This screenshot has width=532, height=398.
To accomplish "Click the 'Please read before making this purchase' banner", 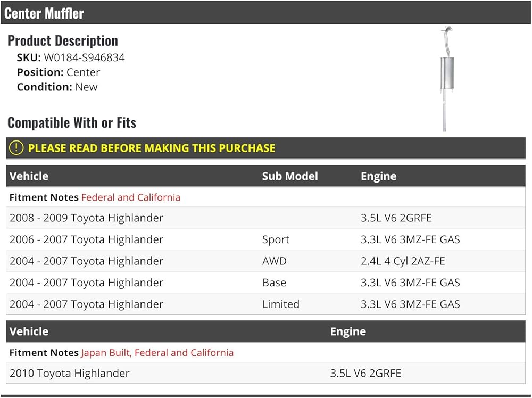I will (x=265, y=148).
